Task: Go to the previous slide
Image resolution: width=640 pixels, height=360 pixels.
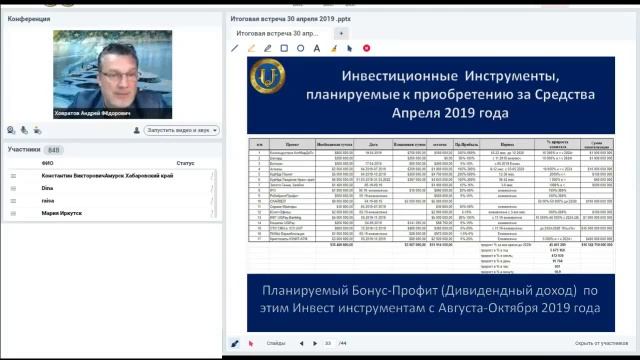Action: click(301, 344)
